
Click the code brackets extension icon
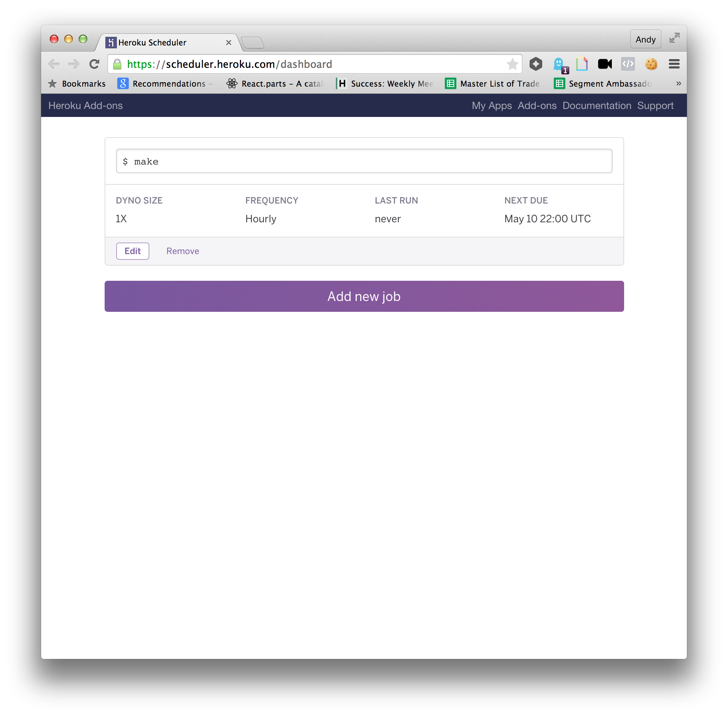pyautogui.click(x=628, y=64)
